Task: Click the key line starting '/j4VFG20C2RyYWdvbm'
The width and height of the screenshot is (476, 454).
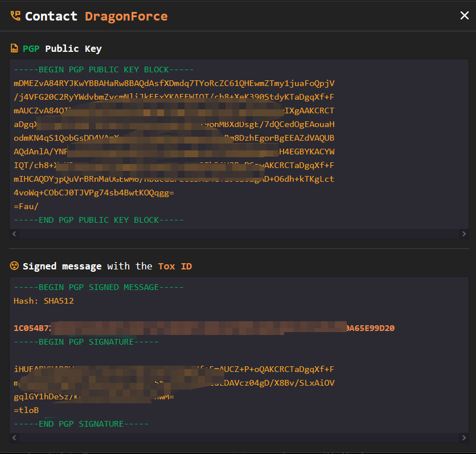Action: click(x=174, y=97)
